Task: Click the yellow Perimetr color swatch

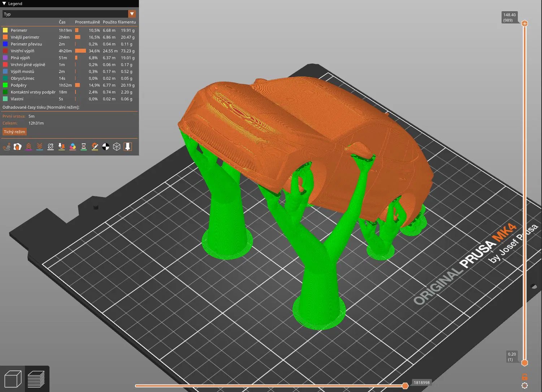Action: click(x=5, y=30)
